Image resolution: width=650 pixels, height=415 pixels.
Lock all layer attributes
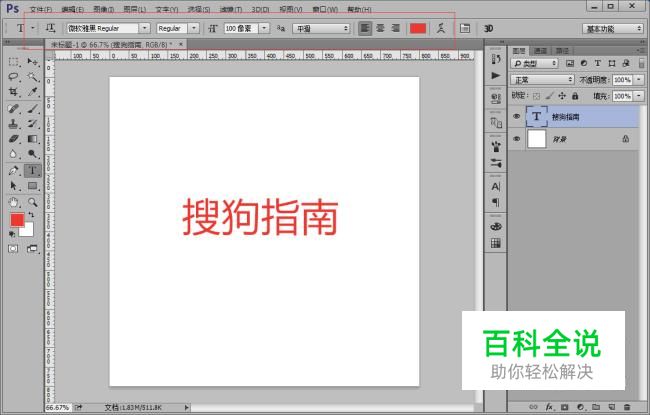pos(575,96)
